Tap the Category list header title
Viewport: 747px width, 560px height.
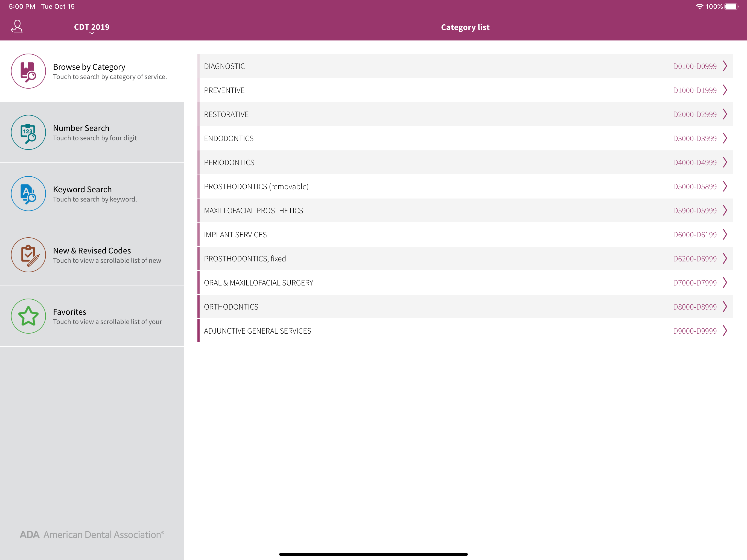point(465,27)
